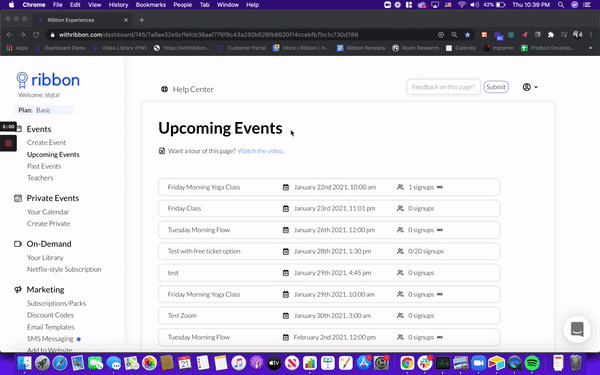Click signups icon on Test Zoom row

coord(400,316)
